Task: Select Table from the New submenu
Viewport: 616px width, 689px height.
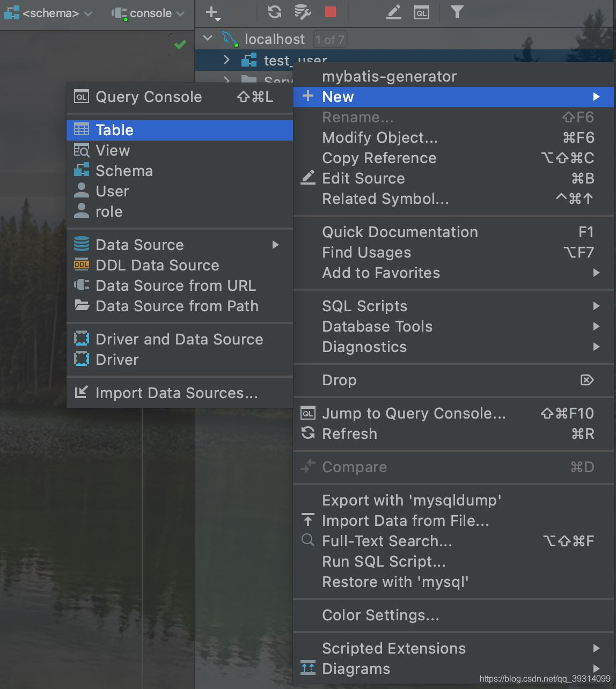Action: [x=114, y=130]
